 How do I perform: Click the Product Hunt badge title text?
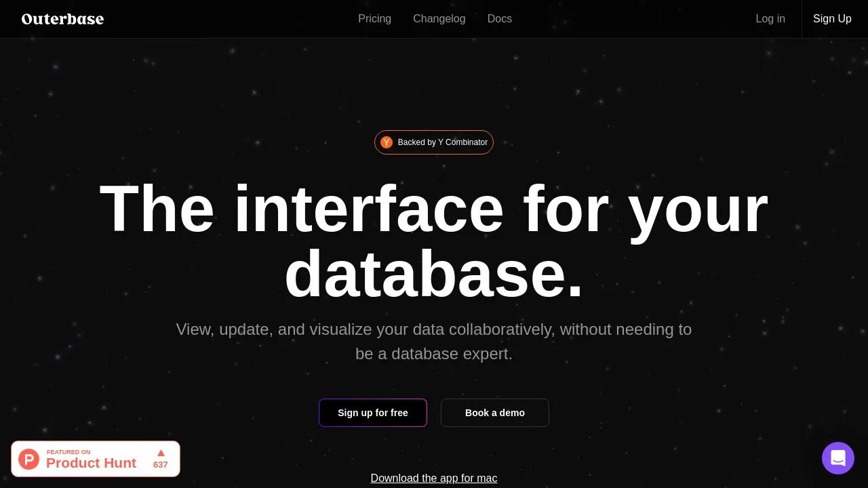coord(91,463)
